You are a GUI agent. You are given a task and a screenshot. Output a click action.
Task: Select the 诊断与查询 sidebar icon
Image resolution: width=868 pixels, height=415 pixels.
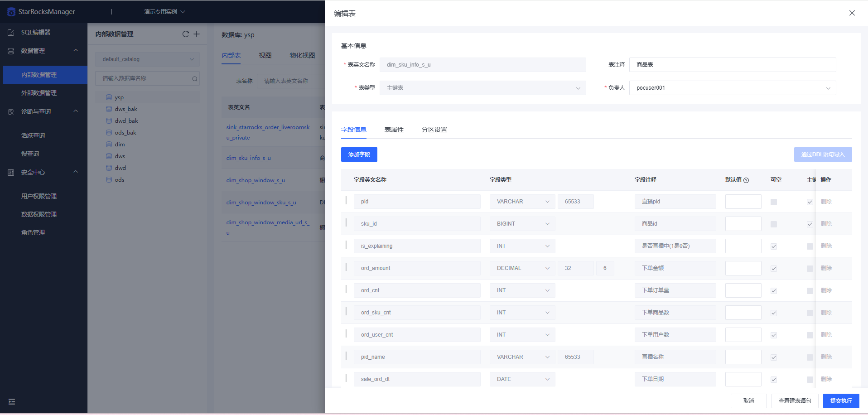coord(10,111)
